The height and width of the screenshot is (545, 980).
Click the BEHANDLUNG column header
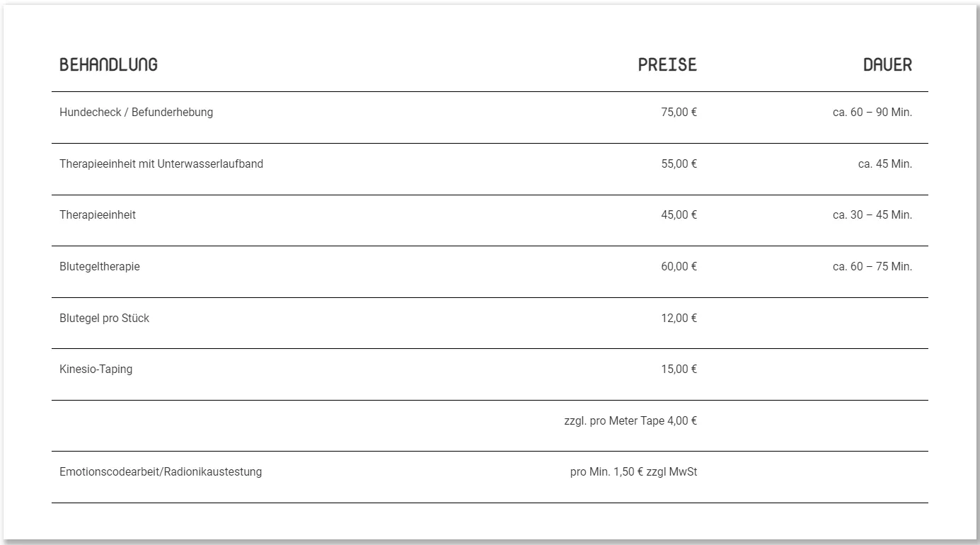point(108,64)
